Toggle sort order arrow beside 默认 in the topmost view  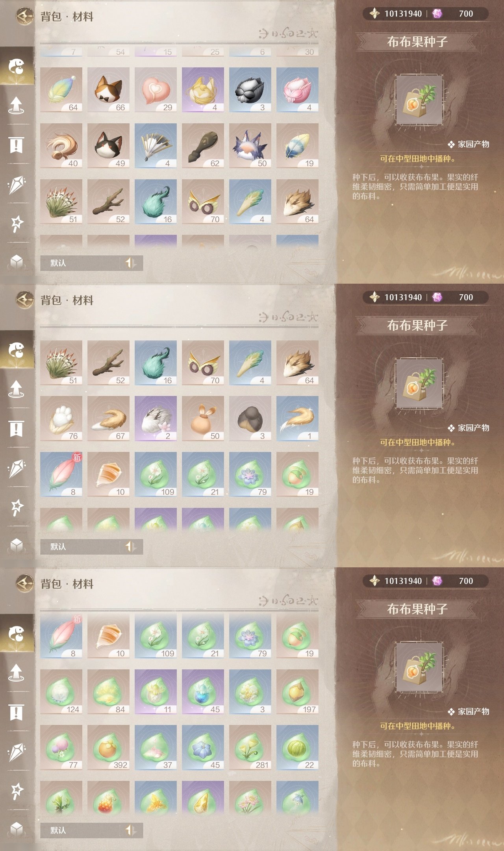131,263
